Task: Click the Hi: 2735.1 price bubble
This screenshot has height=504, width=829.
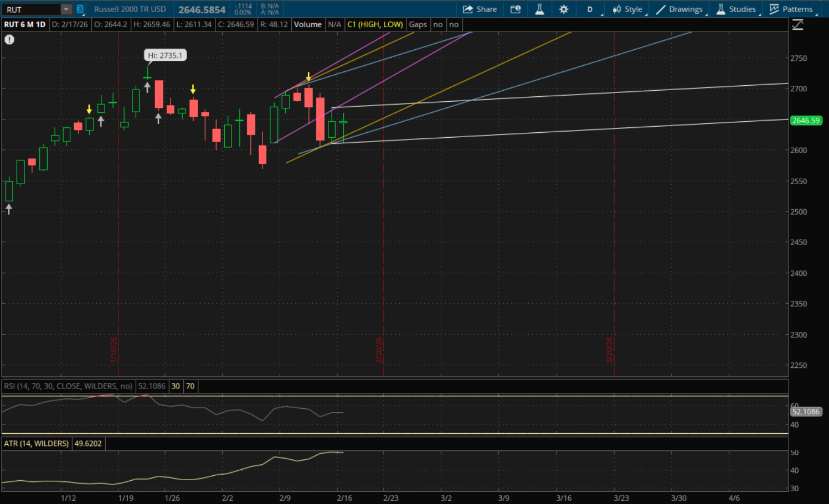Action: click(x=164, y=55)
